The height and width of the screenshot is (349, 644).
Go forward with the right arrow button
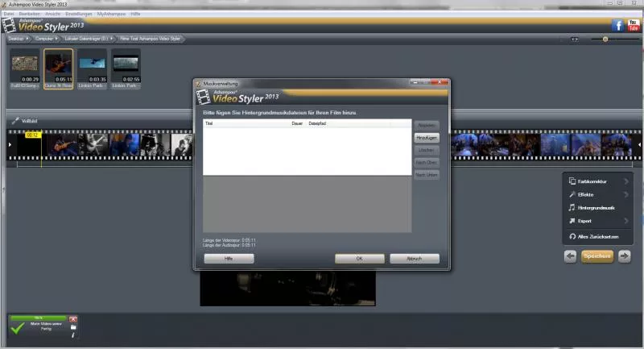pos(625,256)
